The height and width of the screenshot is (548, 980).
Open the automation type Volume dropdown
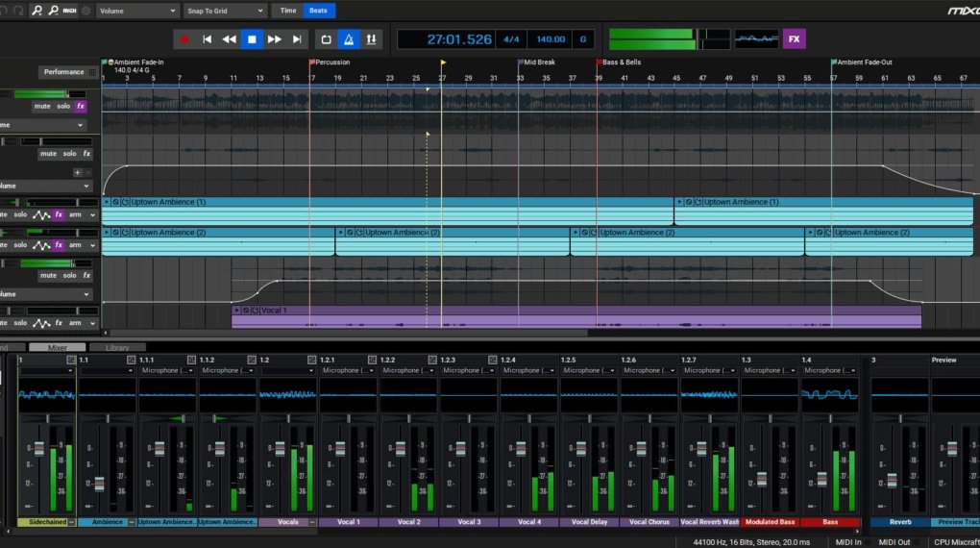(136, 11)
